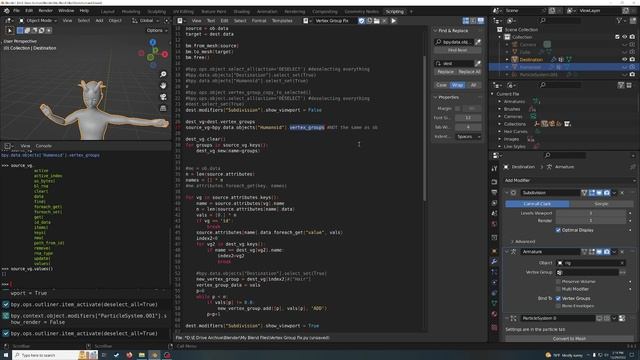This screenshot has width=640, height=360.
Task: Open the Object Data mesh properties tab
Action: click(494, 303)
